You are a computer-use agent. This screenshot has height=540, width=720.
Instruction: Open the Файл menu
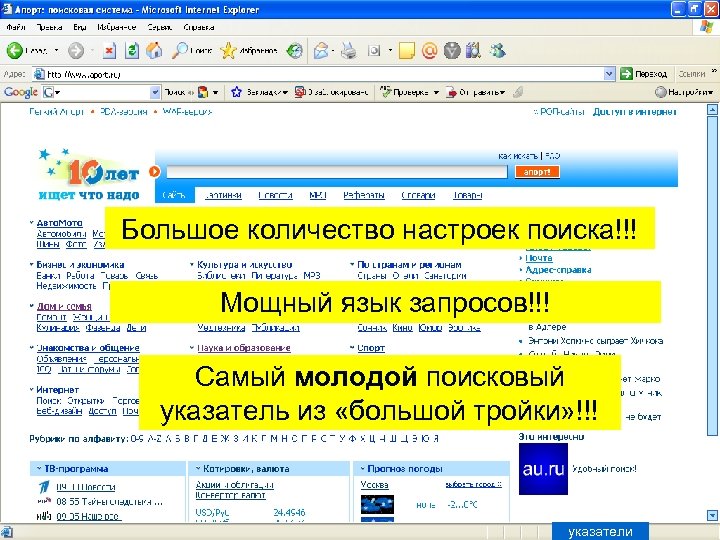(x=16, y=27)
